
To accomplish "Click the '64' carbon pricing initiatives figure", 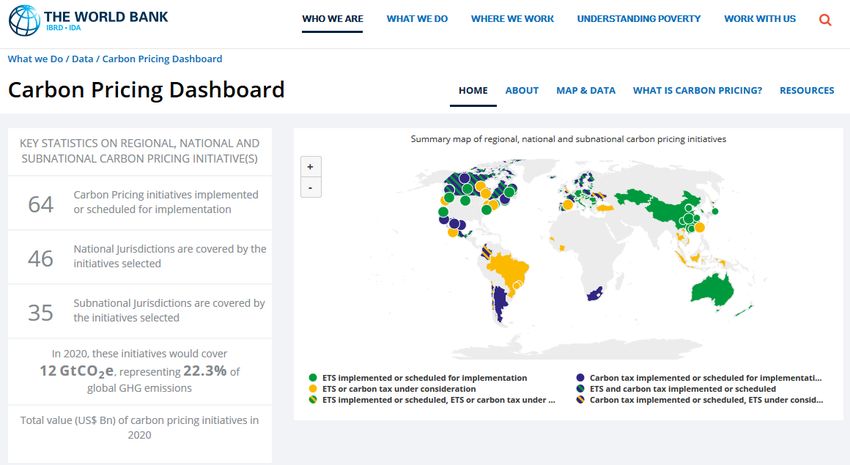I will click(41, 204).
